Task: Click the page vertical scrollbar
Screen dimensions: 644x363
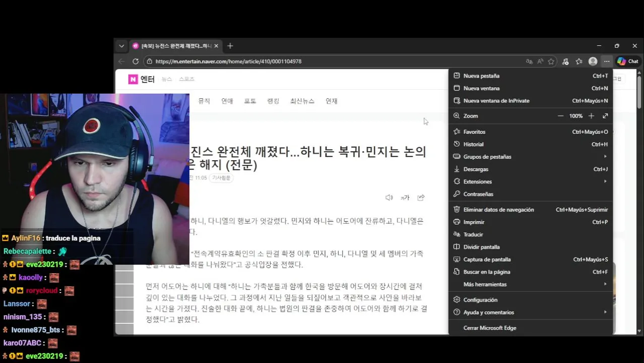Action: coord(640,92)
